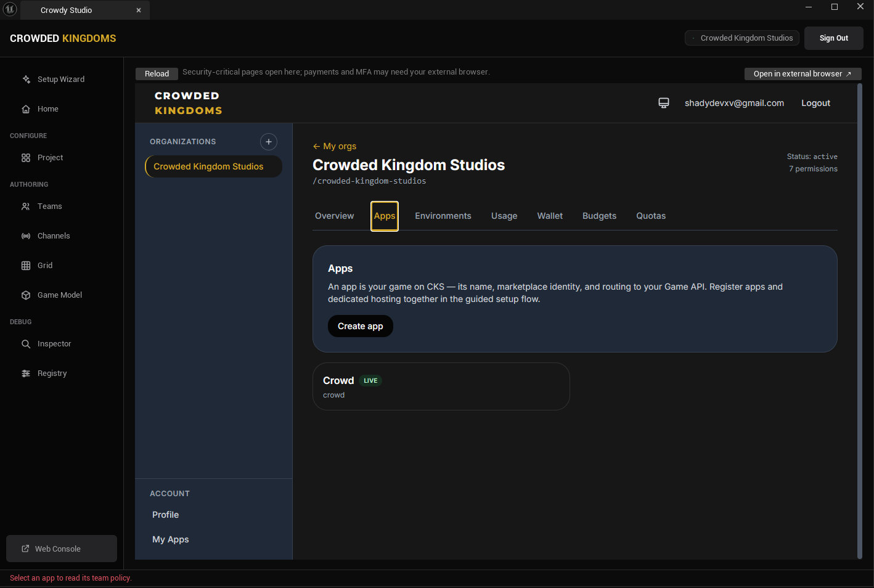Open the Crowd app card

pyautogui.click(x=441, y=386)
